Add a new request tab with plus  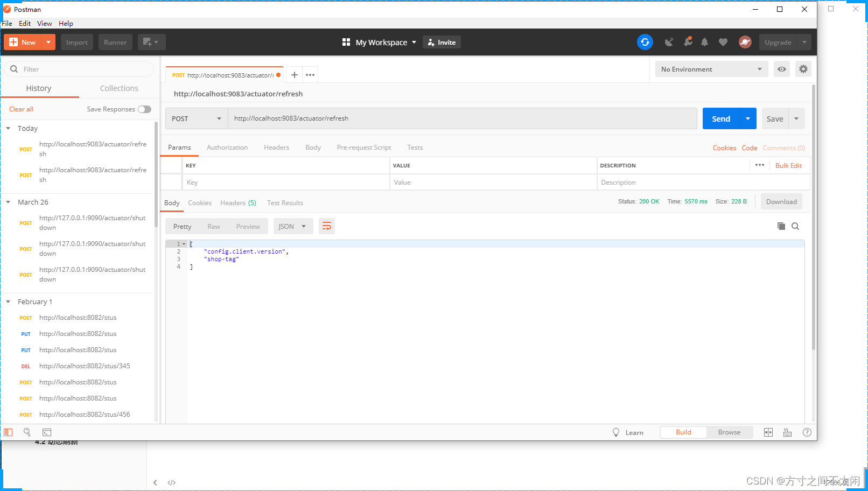point(295,75)
